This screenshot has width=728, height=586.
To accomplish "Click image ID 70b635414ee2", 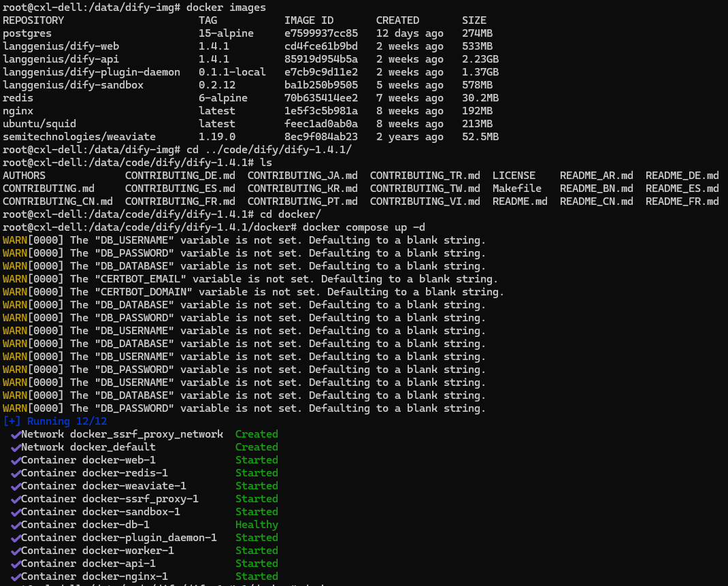I will [x=321, y=98].
